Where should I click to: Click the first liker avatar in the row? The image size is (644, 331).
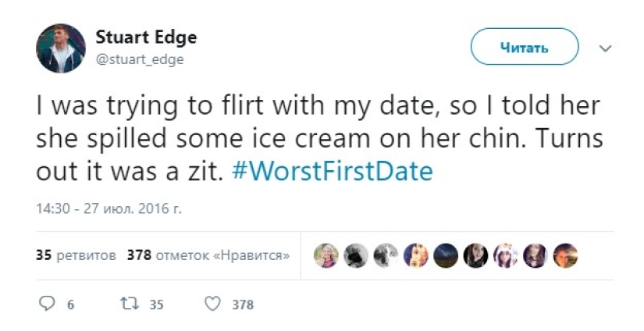click(x=326, y=255)
